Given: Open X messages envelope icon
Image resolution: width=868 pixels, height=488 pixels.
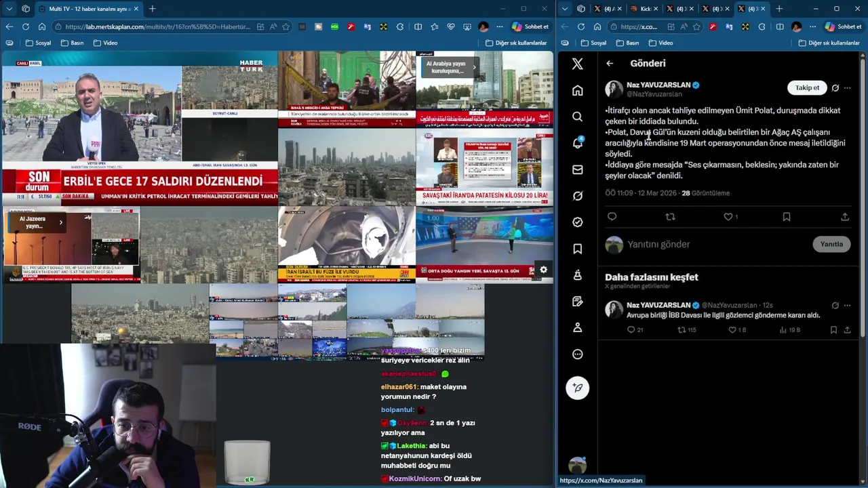Looking at the screenshot, I should click(577, 169).
